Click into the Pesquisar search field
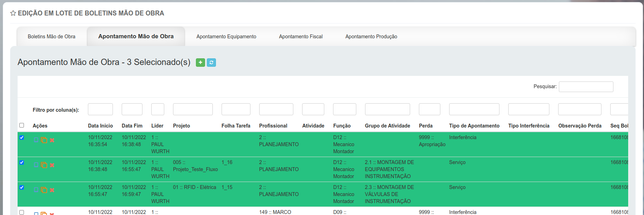The height and width of the screenshot is (215, 644). (586, 87)
